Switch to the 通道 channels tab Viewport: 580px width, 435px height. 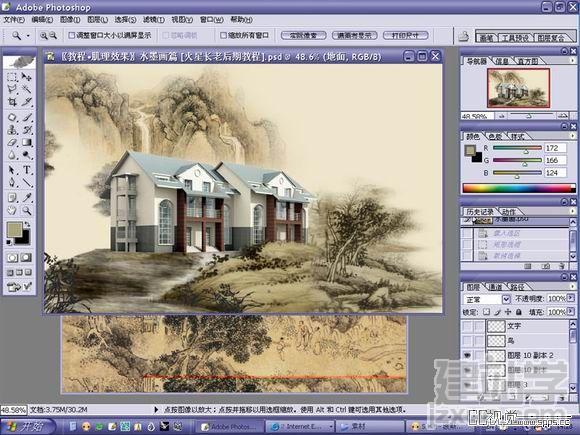[x=496, y=287]
